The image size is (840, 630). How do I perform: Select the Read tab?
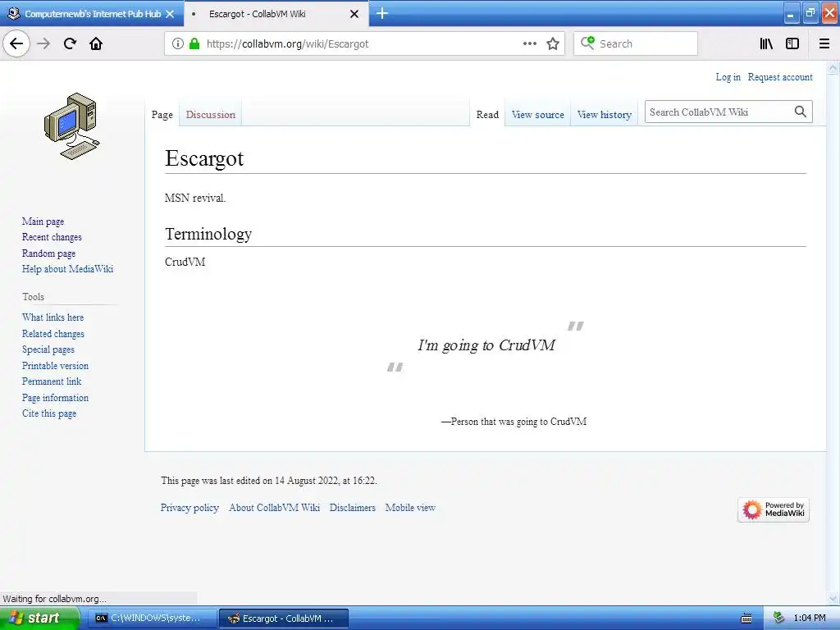(x=487, y=115)
